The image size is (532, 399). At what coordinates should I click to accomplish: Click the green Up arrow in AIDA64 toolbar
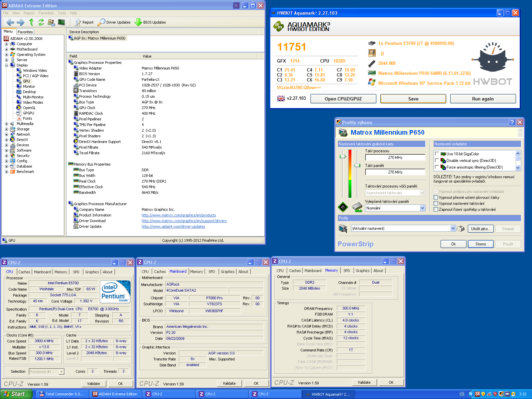(31, 22)
